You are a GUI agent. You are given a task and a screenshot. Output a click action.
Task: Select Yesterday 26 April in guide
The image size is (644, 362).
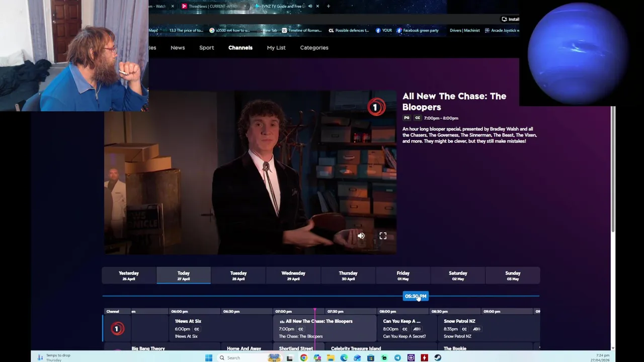click(x=129, y=276)
